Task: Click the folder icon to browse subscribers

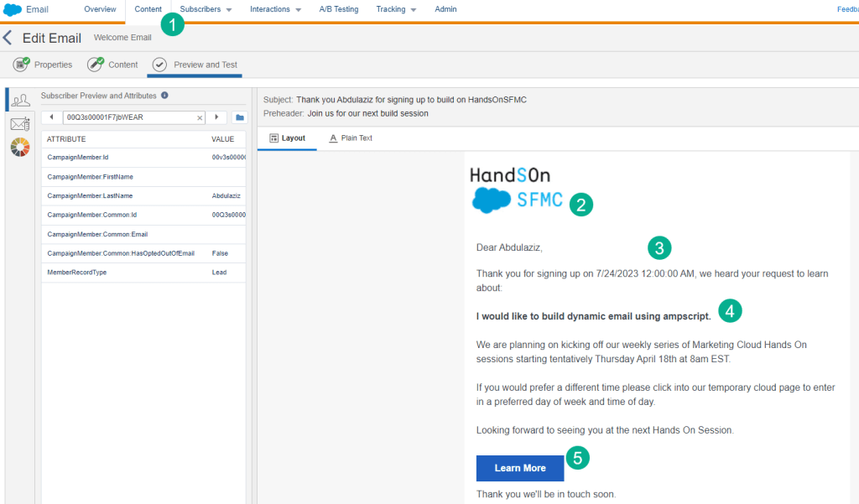Action: point(239,117)
